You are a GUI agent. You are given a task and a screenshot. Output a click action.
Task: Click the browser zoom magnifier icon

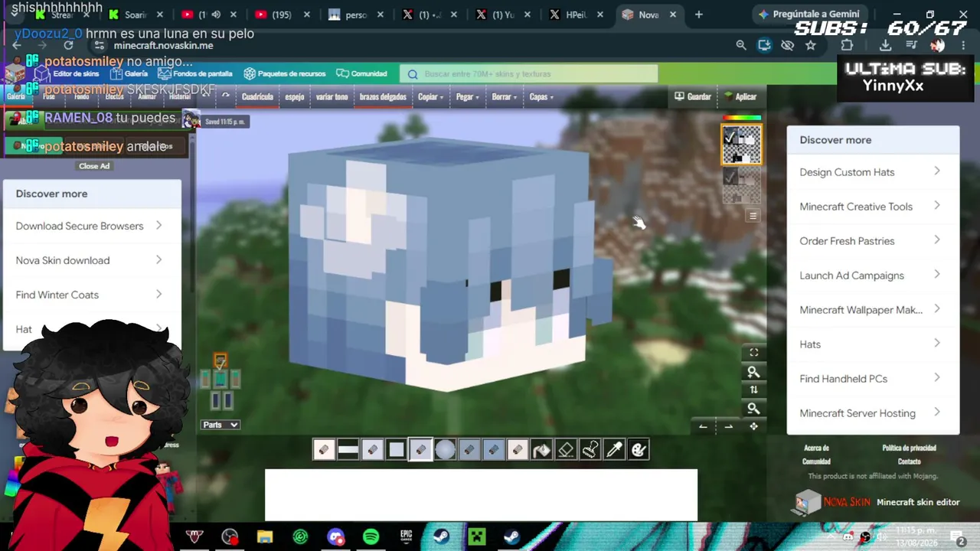741,45
